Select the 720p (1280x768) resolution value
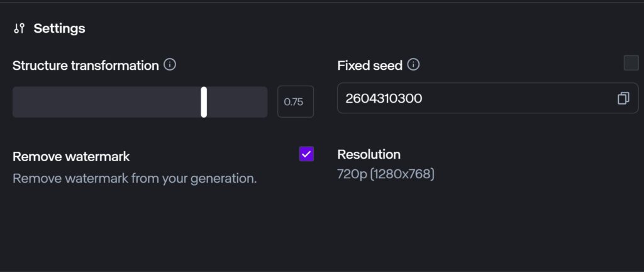Screen dimensions: 644x272 pos(386,174)
